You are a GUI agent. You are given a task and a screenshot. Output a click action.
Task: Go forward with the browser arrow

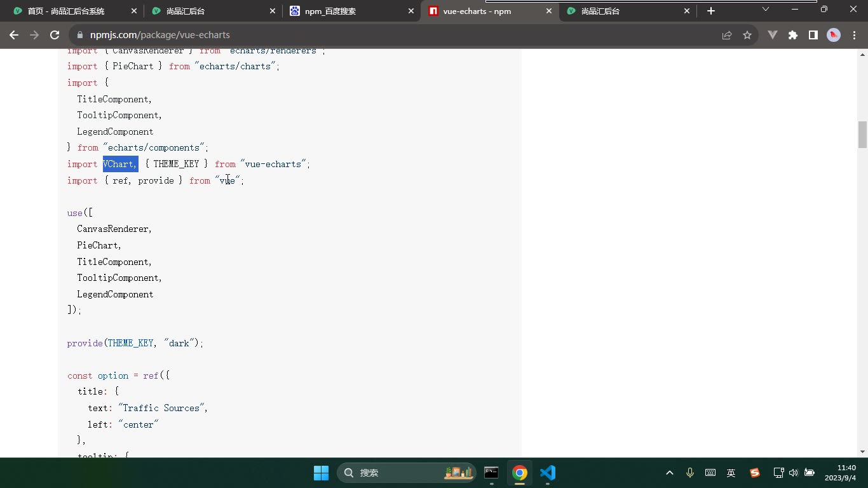pyautogui.click(x=34, y=35)
